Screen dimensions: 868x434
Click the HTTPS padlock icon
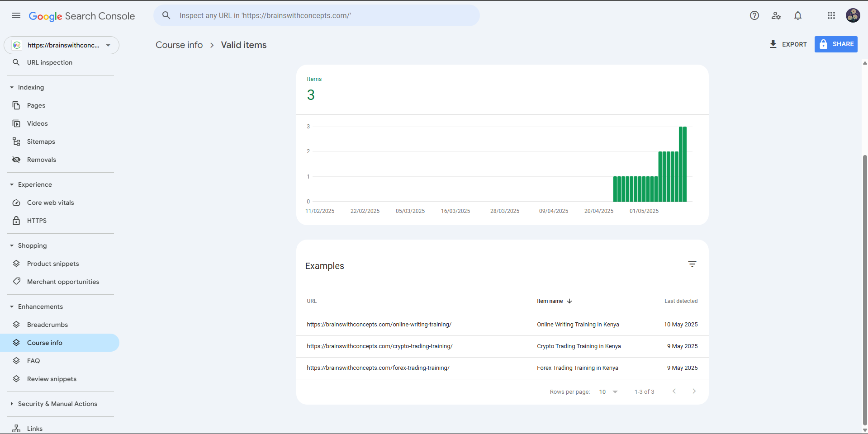coord(16,221)
